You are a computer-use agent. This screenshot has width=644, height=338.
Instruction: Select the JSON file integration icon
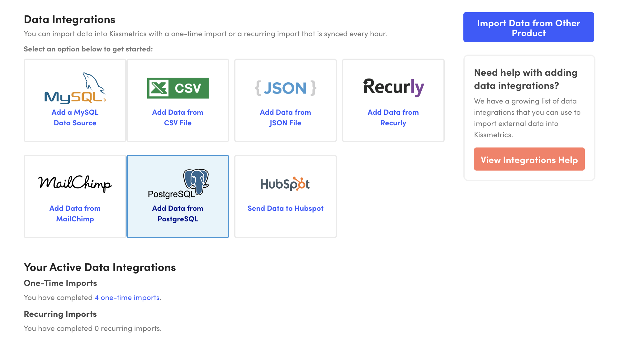(285, 88)
